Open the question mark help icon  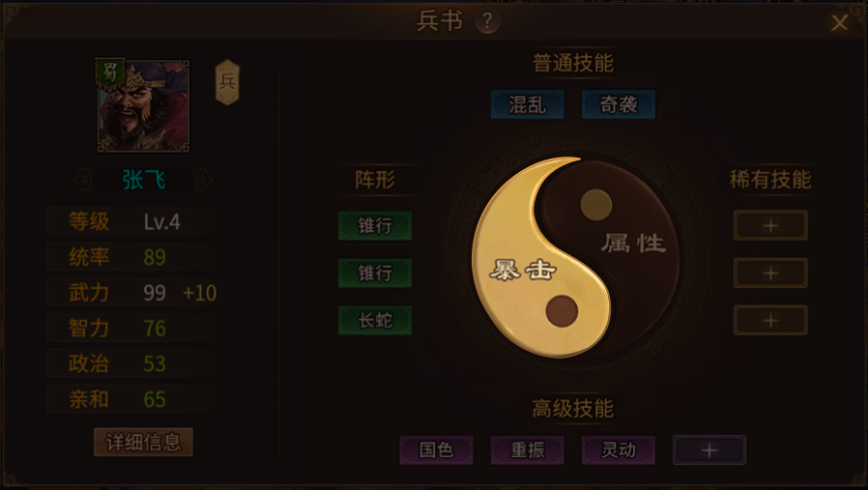487,21
